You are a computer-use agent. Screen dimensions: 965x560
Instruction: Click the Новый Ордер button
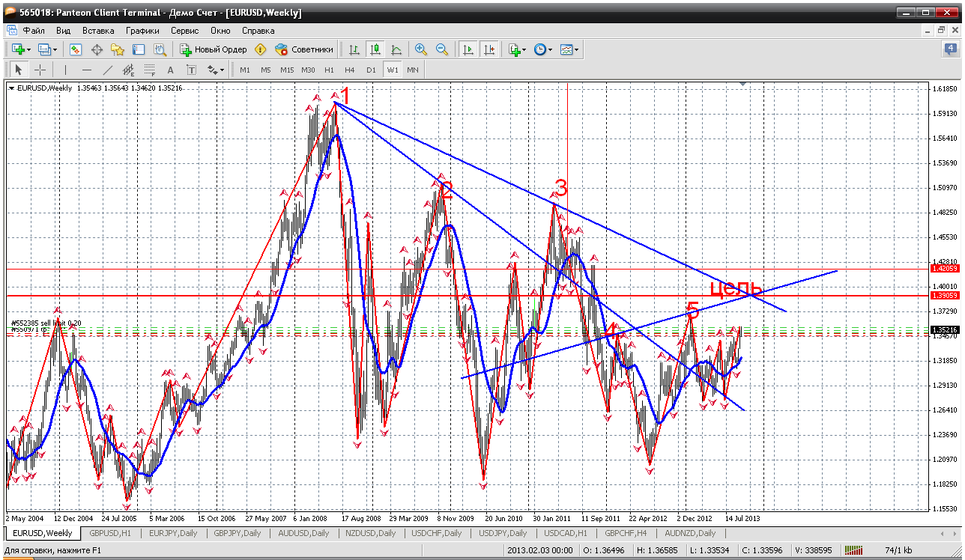coord(214,49)
